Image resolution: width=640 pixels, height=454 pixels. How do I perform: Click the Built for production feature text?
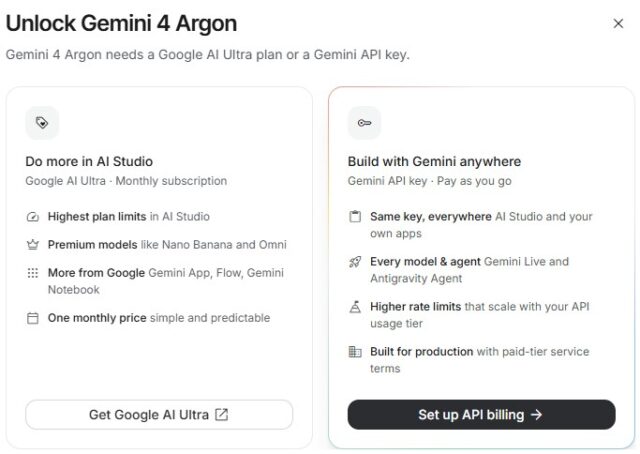480,360
